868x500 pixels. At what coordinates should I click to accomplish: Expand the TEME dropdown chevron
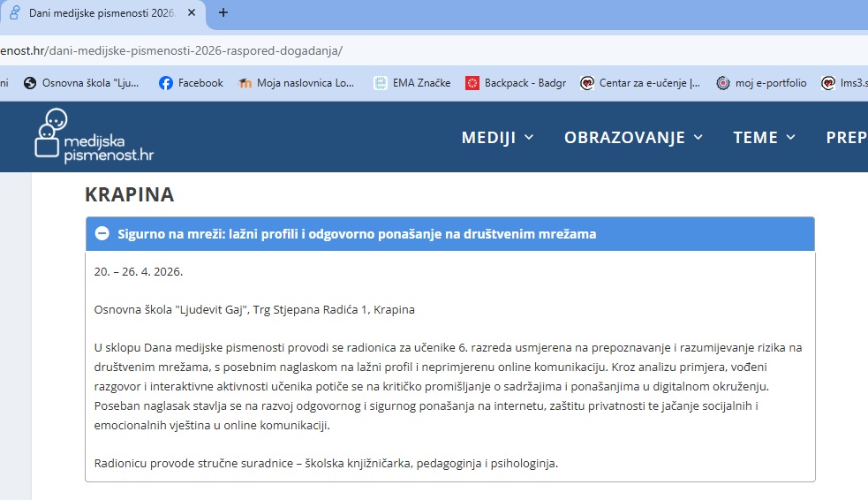791,137
